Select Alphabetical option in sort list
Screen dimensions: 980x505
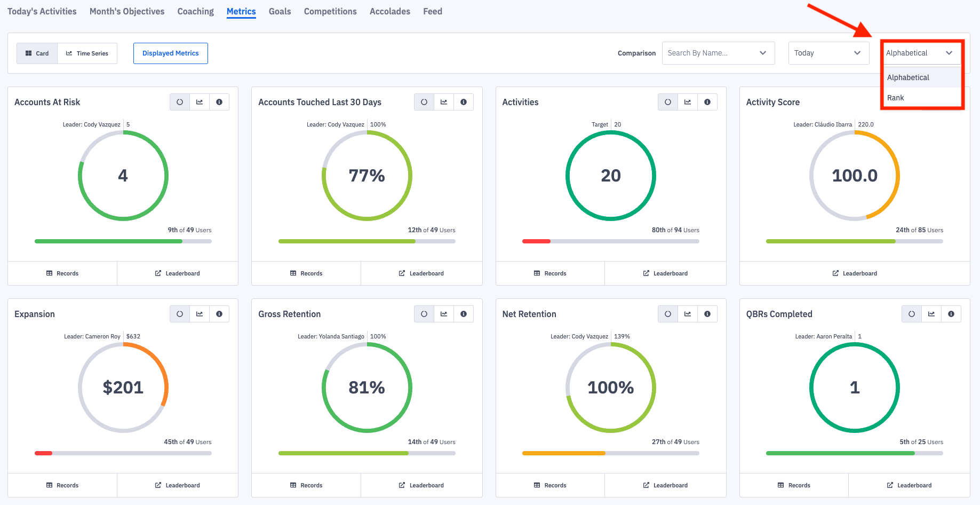(x=922, y=77)
